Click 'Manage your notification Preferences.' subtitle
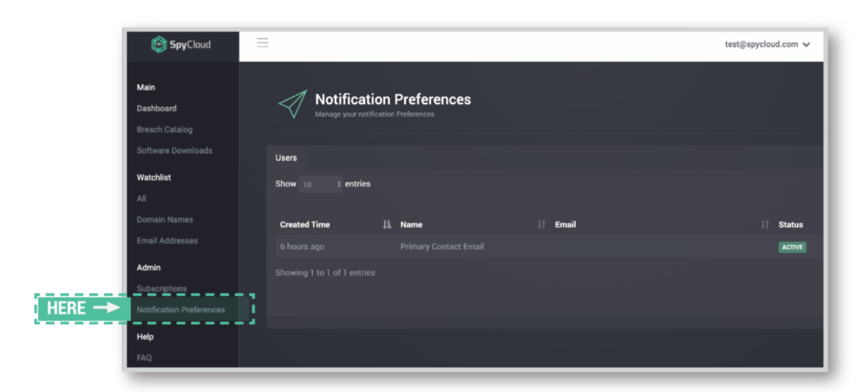The width and height of the screenshot is (868, 392). 375,114
